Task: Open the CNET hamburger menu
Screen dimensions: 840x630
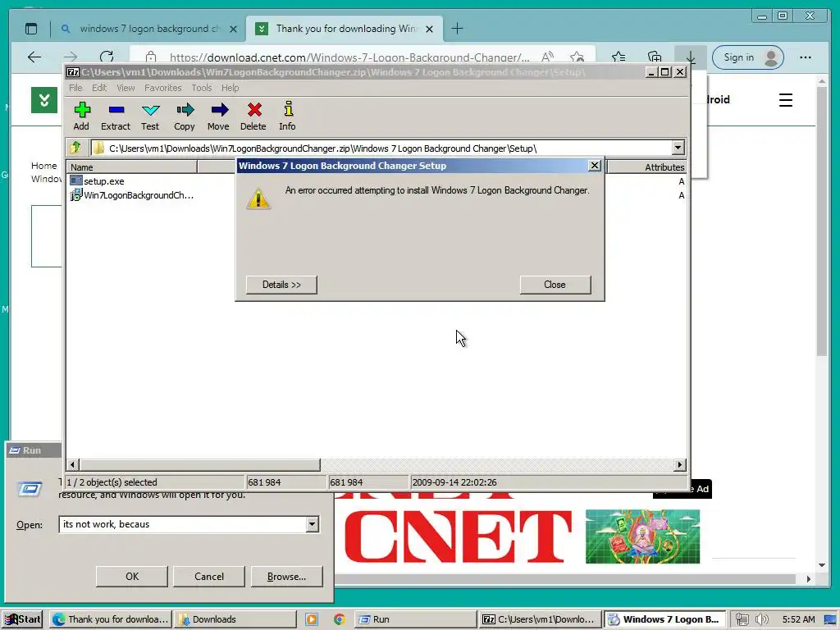Action: (785, 100)
